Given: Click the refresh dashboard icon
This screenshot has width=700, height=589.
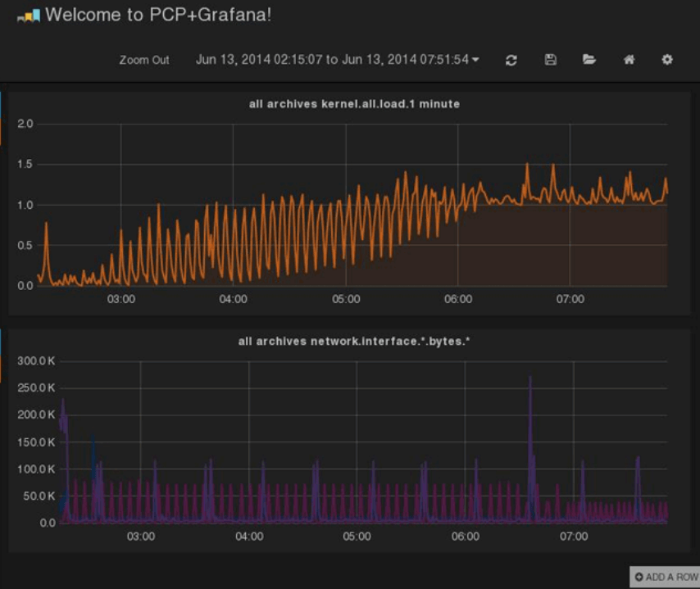Looking at the screenshot, I should coord(511,61).
